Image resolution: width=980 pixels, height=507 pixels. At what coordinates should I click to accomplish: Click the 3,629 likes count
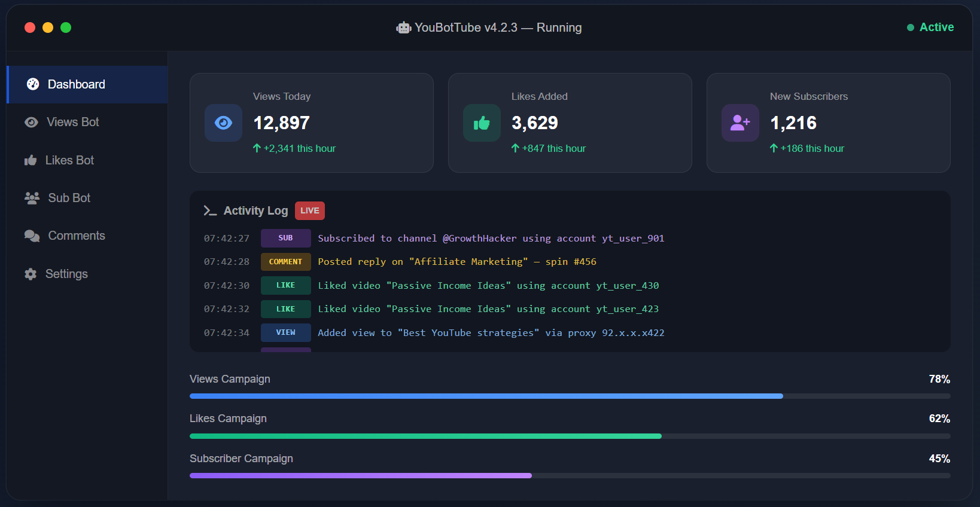click(535, 123)
